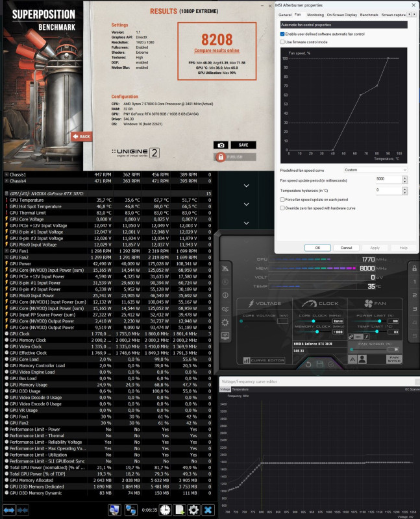Click HWiNFO reset clock icon
Screen dimensions: 420x519
pyautogui.click(x=166, y=510)
